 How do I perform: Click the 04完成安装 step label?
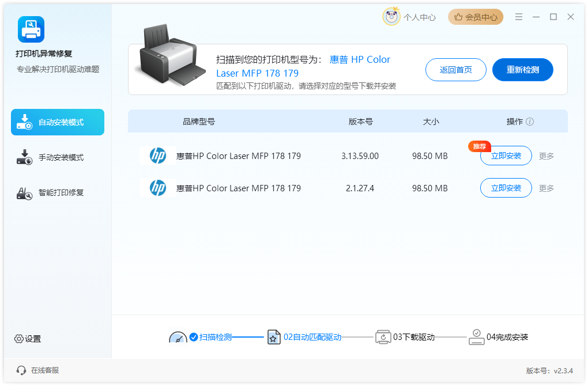[x=507, y=337]
